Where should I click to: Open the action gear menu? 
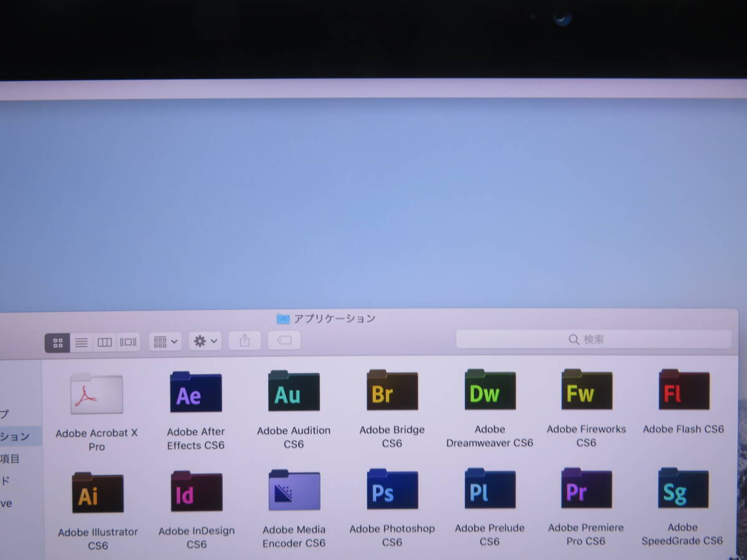click(204, 342)
